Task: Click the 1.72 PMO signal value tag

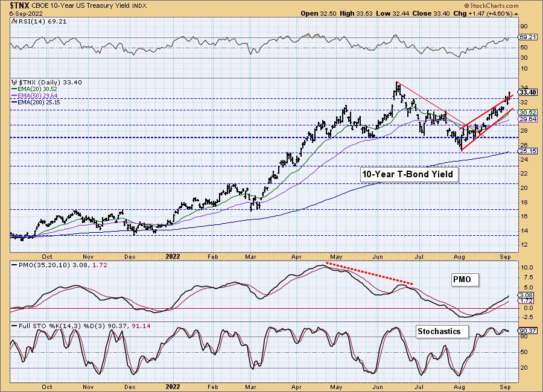Action: tap(527, 301)
